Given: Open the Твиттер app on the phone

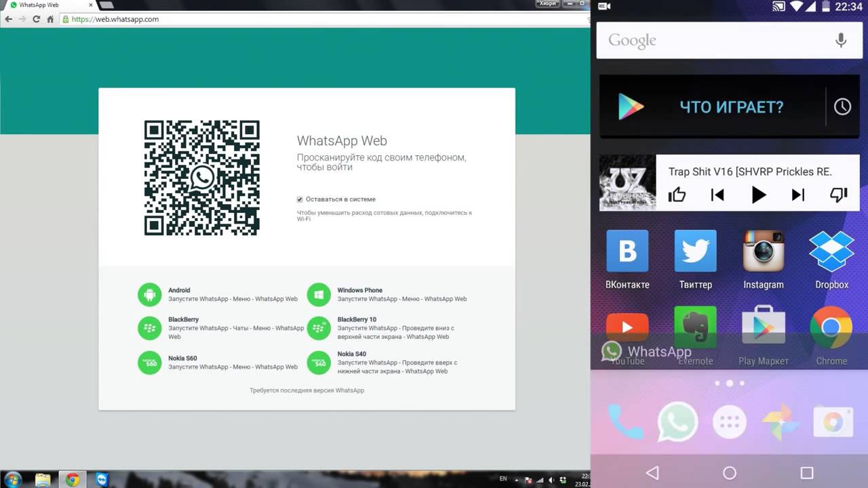Looking at the screenshot, I should [695, 260].
